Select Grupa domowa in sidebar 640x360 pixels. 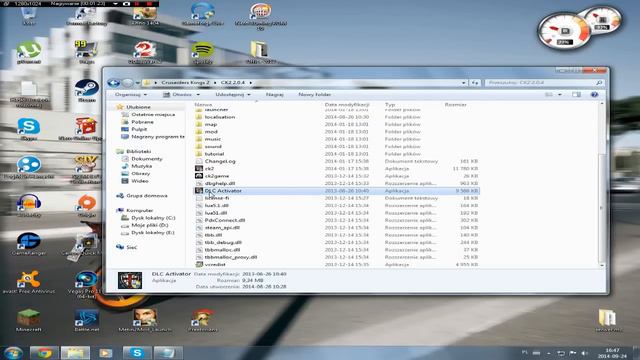click(146, 196)
